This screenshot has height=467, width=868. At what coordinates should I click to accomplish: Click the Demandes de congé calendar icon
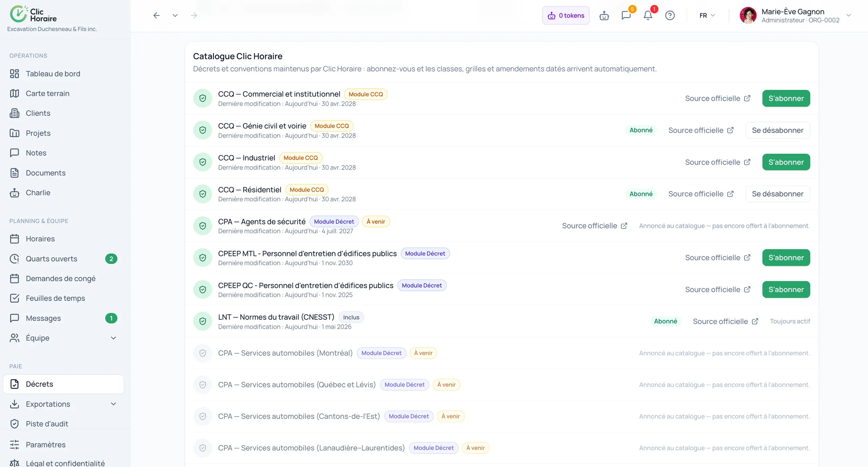tap(14, 279)
